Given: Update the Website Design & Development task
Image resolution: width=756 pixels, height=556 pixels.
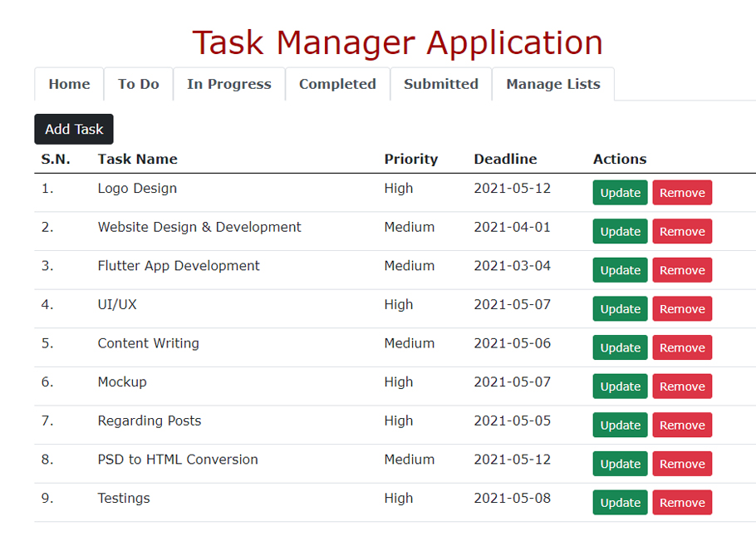Looking at the screenshot, I should (x=620, y=231).
